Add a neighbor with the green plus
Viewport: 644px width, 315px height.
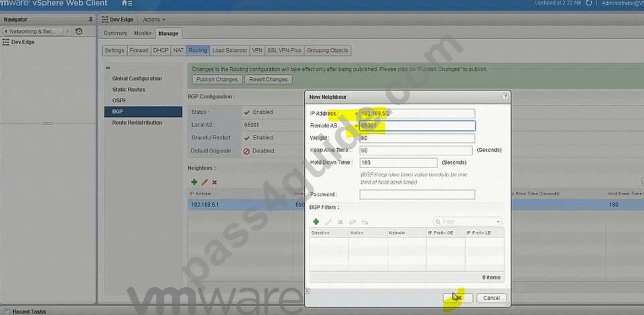coord(194,182)
